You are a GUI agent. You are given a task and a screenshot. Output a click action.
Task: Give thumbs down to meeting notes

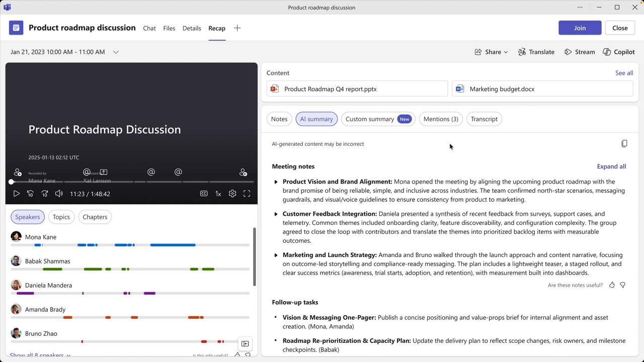[x=623, y=285]
